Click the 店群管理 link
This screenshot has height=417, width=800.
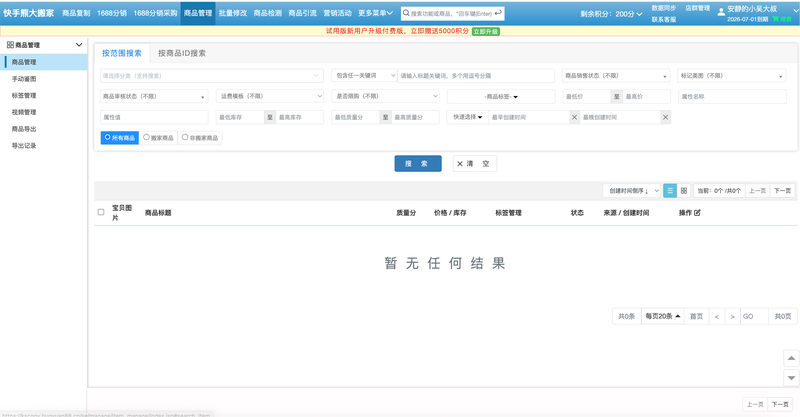(x=697, y=8)
